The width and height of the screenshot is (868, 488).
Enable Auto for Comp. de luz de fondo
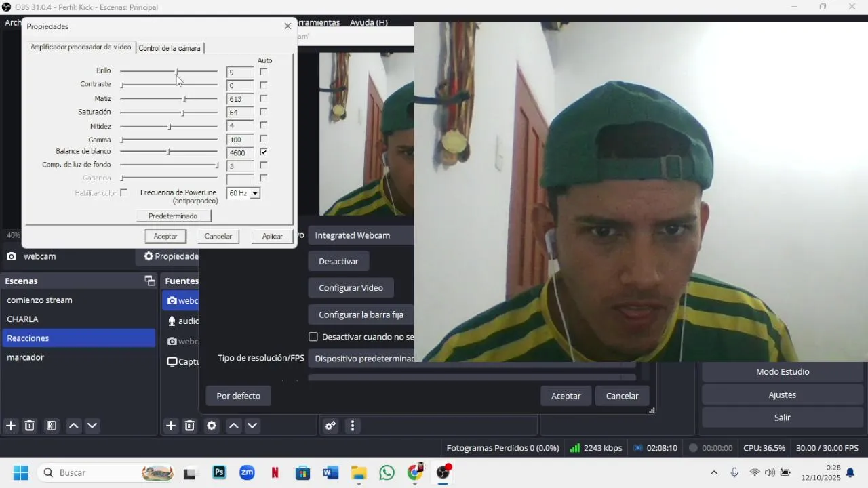(263, 165)
